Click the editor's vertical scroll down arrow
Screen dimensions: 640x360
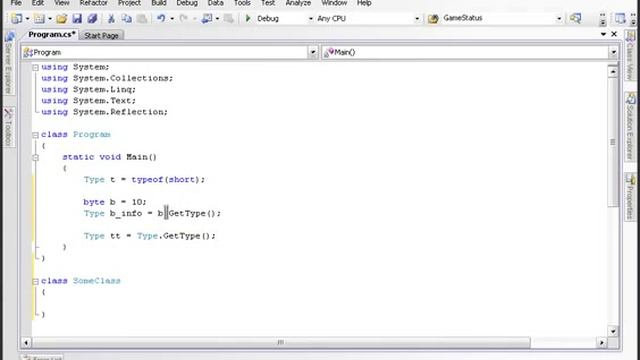[613, 331]
